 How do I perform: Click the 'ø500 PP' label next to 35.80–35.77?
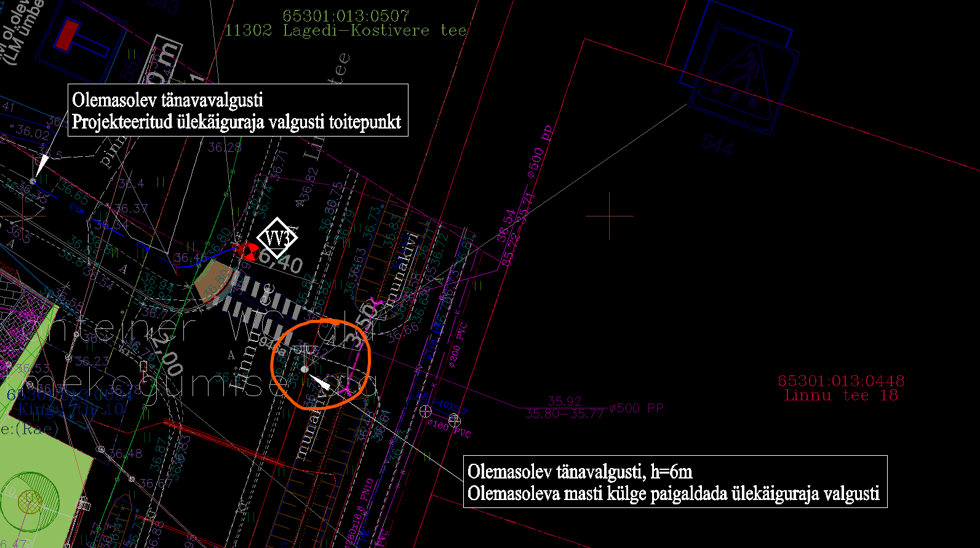(x=636, y=408)
